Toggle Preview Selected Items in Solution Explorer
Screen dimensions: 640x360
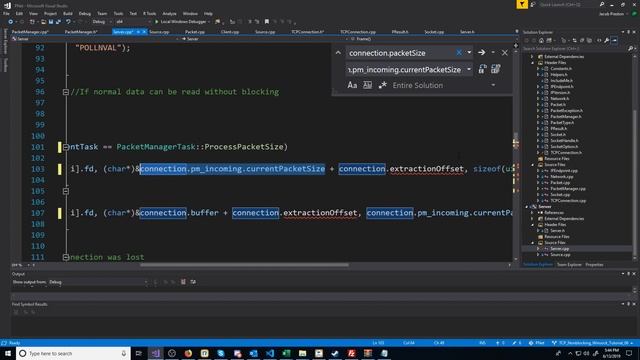(x=614, y=40)
